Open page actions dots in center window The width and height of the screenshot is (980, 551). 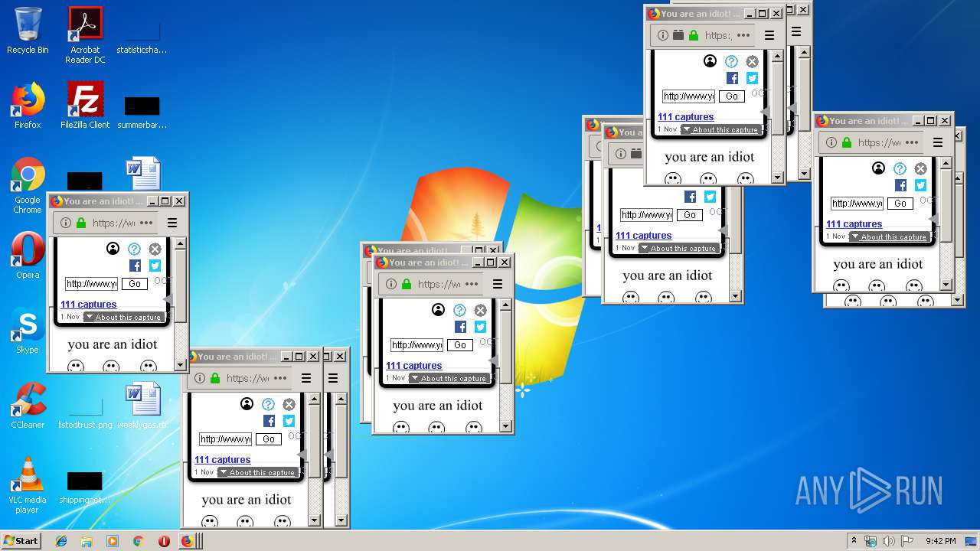[472, 284]
